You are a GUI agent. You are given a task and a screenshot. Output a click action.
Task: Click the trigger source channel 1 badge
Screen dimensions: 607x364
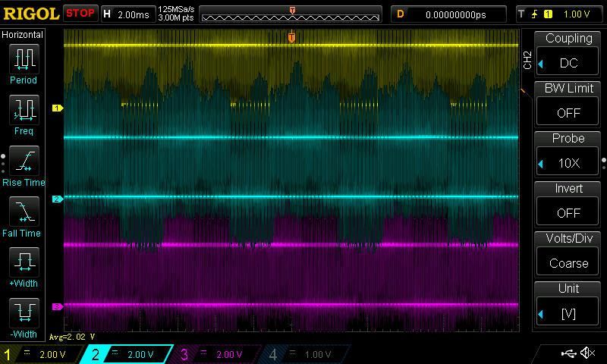point(548,14)
